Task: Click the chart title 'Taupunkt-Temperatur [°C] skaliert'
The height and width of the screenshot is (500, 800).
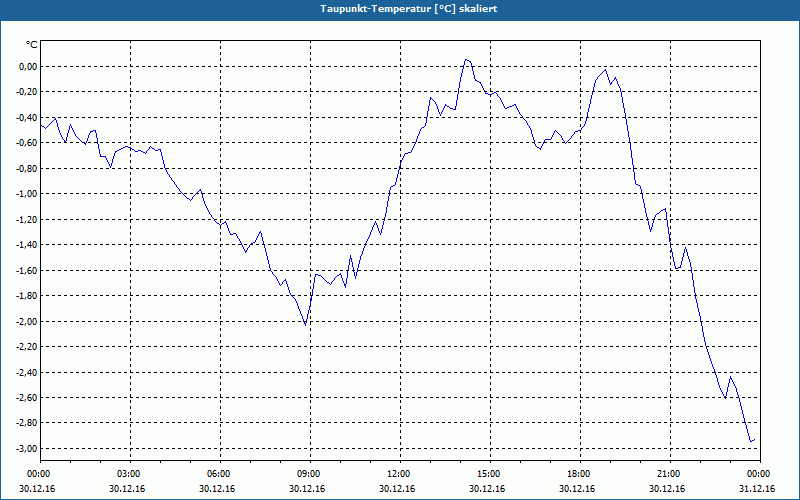Action: tap(409, 9)
